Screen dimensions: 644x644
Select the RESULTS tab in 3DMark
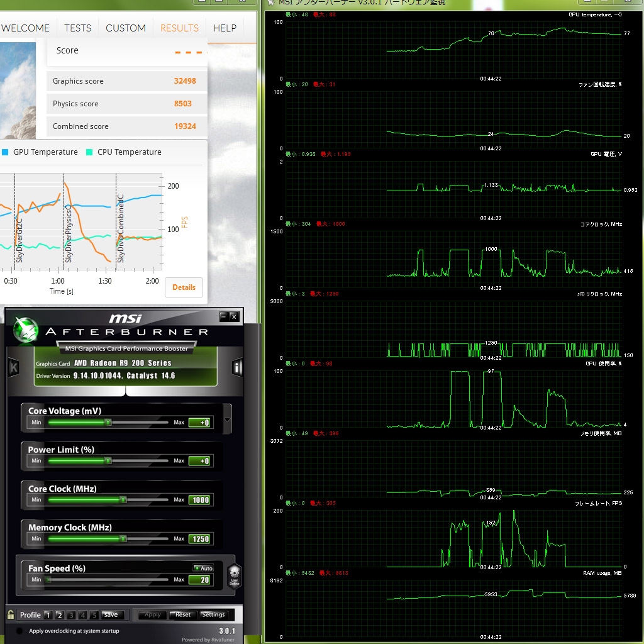[x=179, y=28]
